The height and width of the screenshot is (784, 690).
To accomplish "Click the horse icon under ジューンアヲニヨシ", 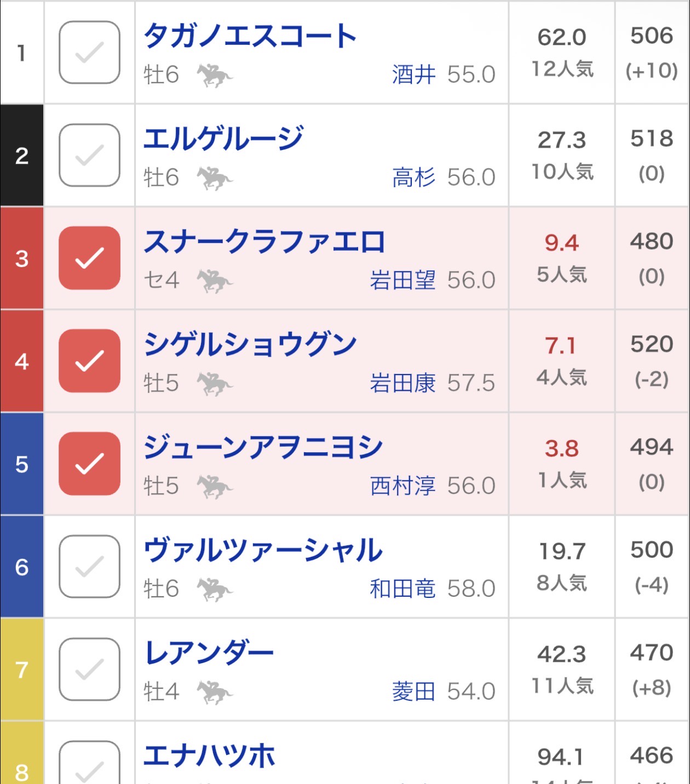I will coord(214,486).
